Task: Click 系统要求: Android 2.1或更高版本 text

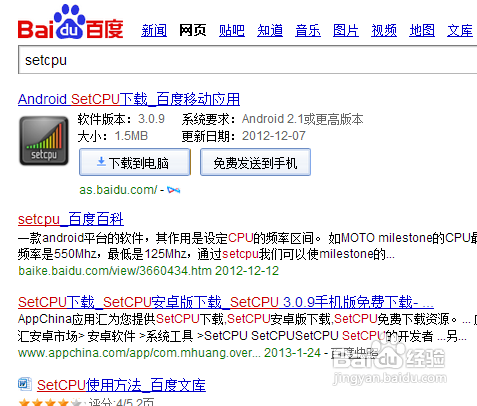Action: (272, 119)
